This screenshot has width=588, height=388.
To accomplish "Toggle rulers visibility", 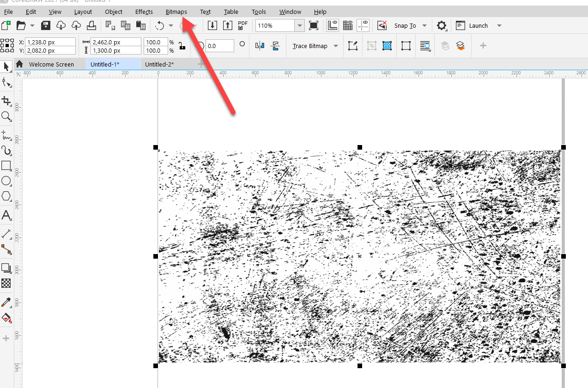I will (x=333, y=25).
